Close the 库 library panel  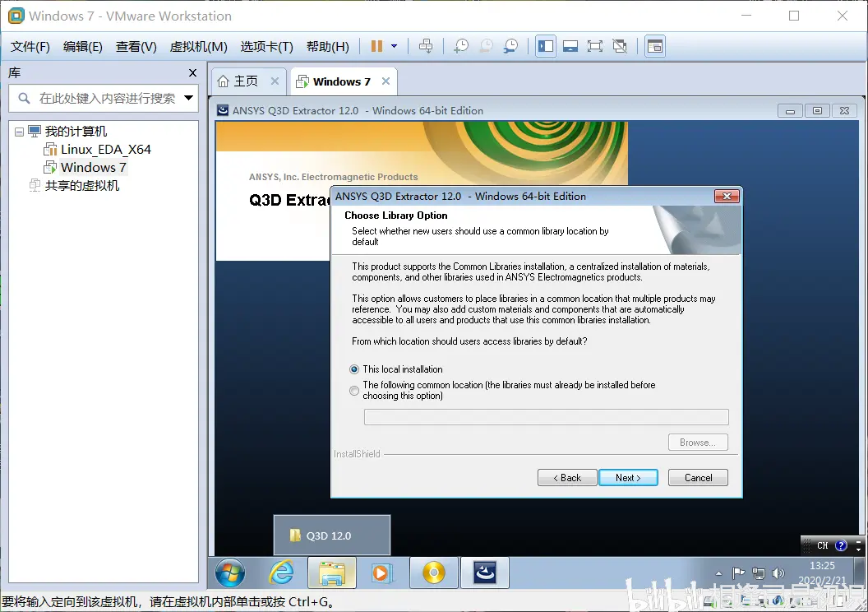click(x=192, y=72)
